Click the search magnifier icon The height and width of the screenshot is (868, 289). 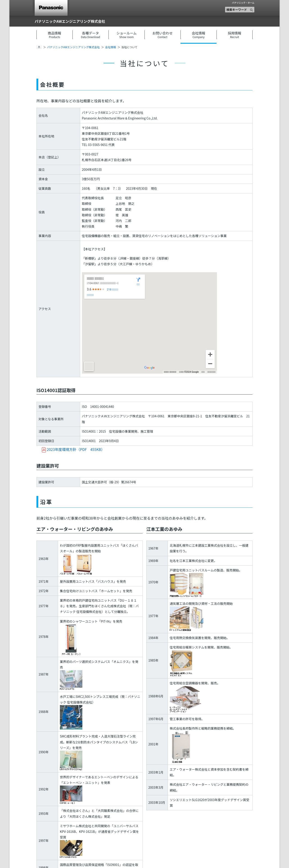(x=251, y=10)
